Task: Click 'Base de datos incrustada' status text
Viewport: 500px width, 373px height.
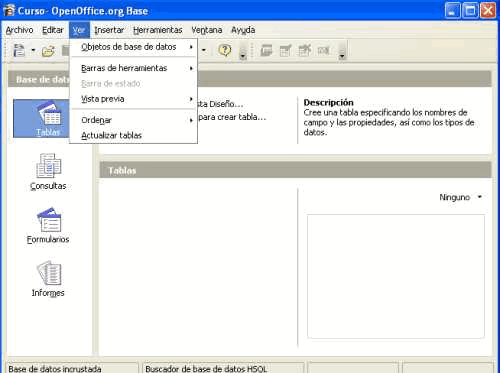Action: pos(55,369)
